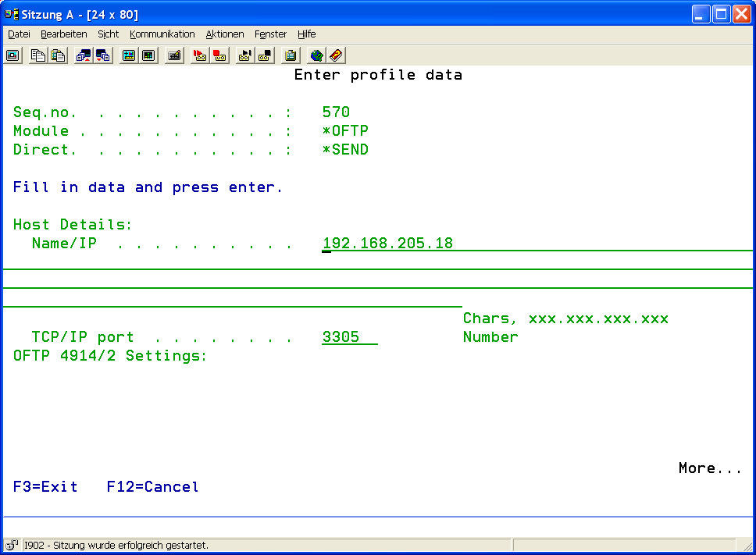Open the keyboard remap icon
Image resolution: width=756 pixels, height=555 pixels.
[x=174, y=55]
